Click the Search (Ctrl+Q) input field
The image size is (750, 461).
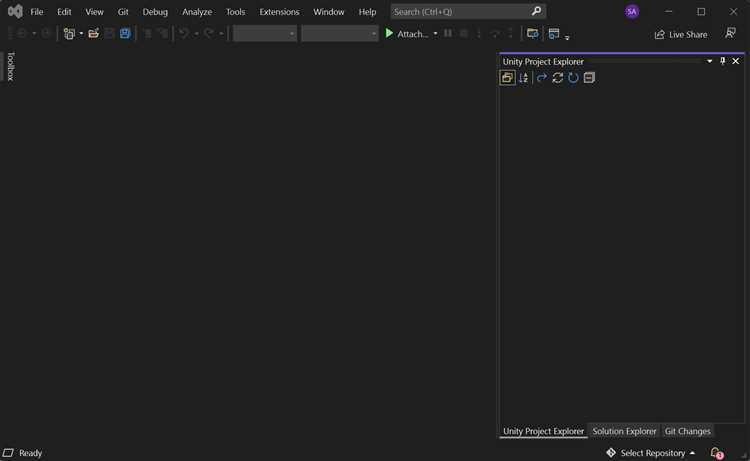coord(460,12)
